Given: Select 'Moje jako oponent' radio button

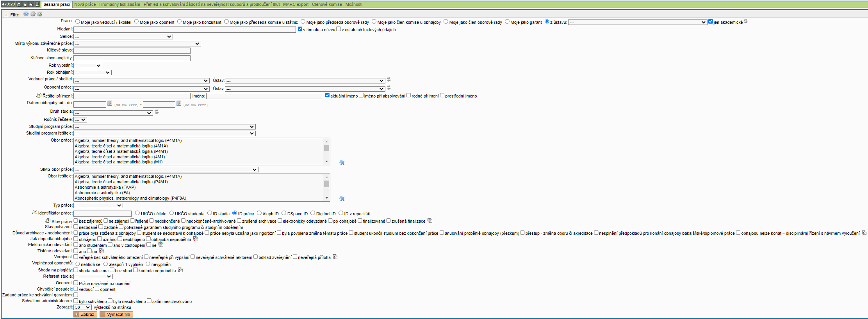Looking at the screenshot, I should (136, 22).
